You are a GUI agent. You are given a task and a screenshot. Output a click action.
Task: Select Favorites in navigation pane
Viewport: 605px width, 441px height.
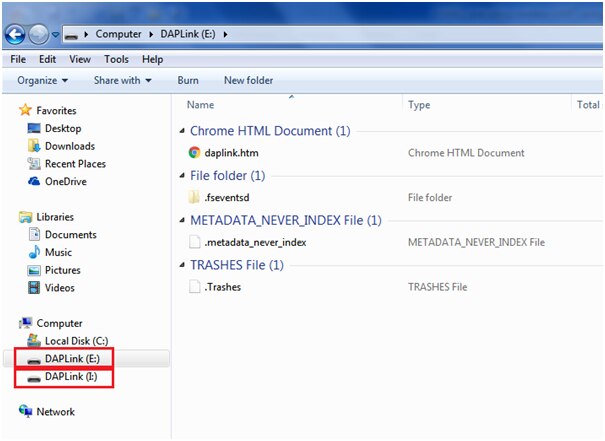[x=56, y=111]
